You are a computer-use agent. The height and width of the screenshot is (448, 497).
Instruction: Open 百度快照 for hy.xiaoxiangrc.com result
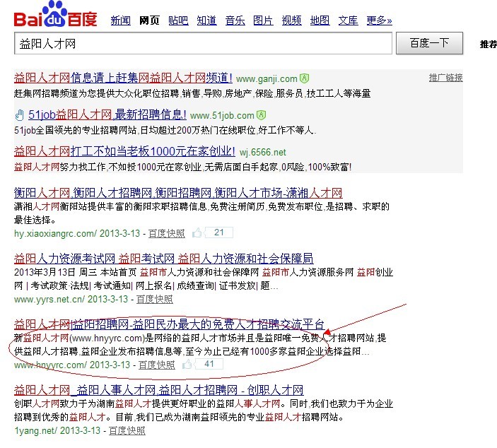[x=167, y=233]
